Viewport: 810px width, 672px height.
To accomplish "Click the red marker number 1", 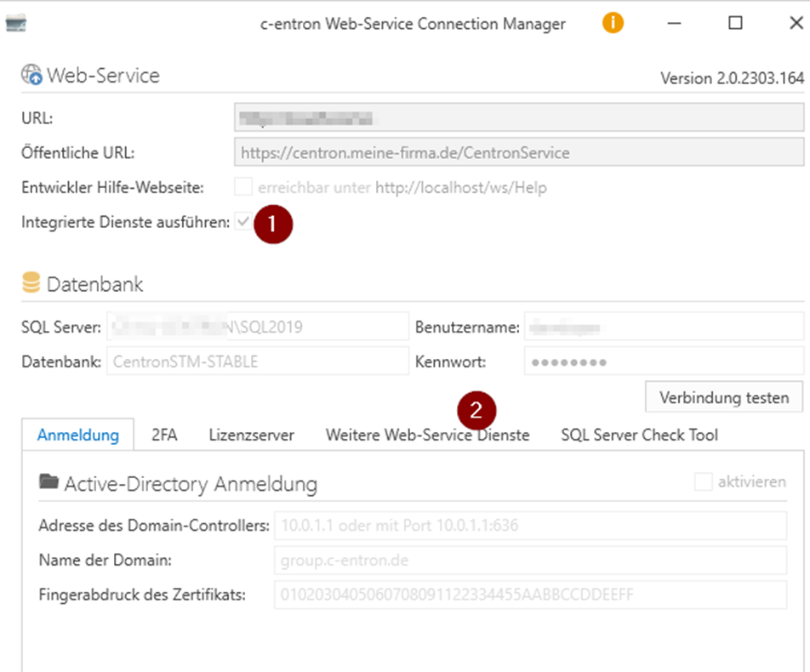I will [x=272, y=226].
